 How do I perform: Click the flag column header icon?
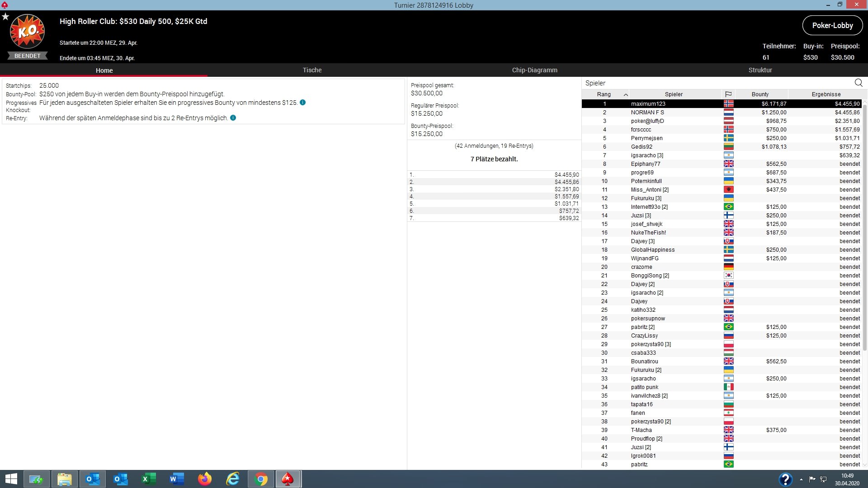728,94
